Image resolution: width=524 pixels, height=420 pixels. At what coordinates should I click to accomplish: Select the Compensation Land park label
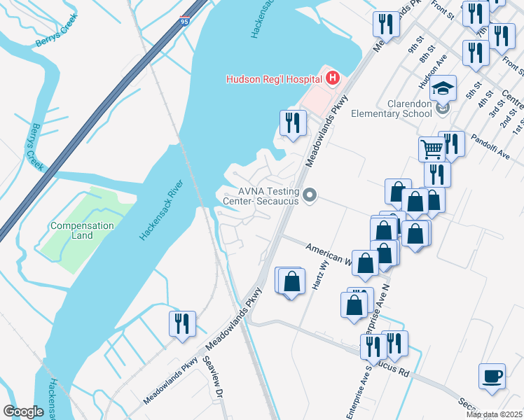(82, 231)
